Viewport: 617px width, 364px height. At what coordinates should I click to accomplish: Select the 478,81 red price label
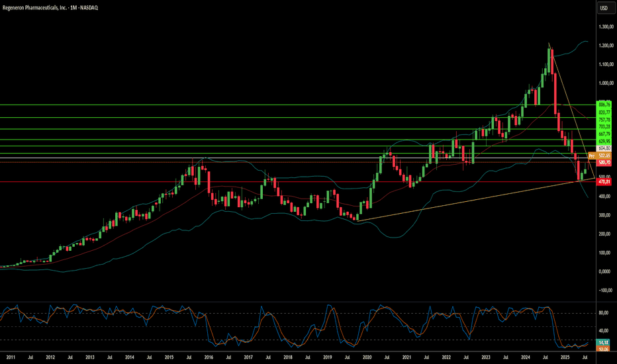[604, 182]
